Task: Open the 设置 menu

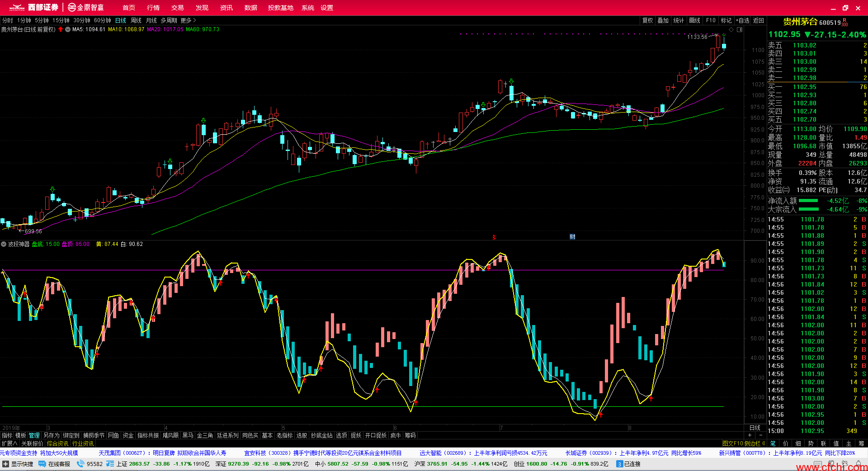Action: (x=327, y=8)
